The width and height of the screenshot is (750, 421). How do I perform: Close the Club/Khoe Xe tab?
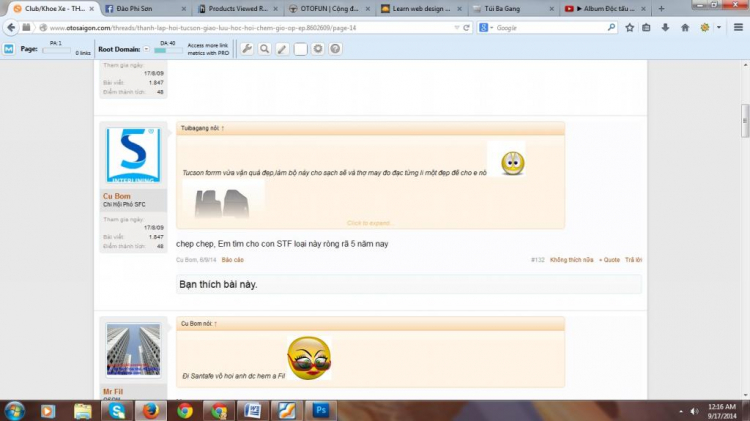(x=91, y=9)
